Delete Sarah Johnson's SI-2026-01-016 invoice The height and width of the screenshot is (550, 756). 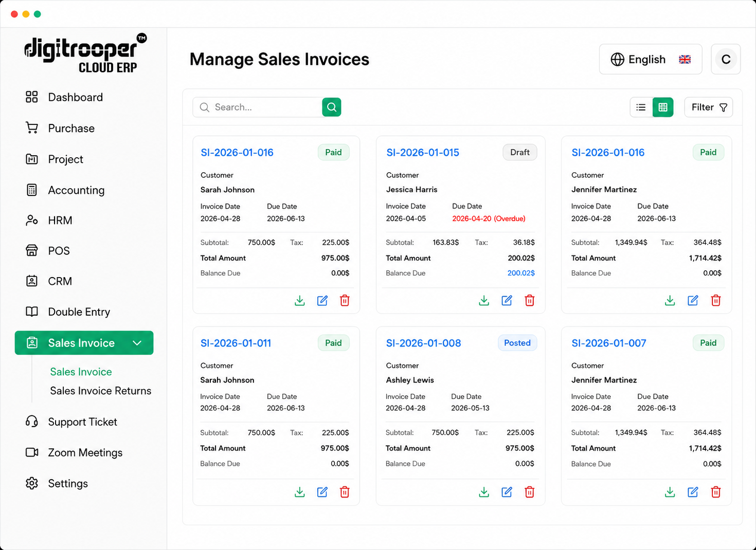tap(345, 300)
